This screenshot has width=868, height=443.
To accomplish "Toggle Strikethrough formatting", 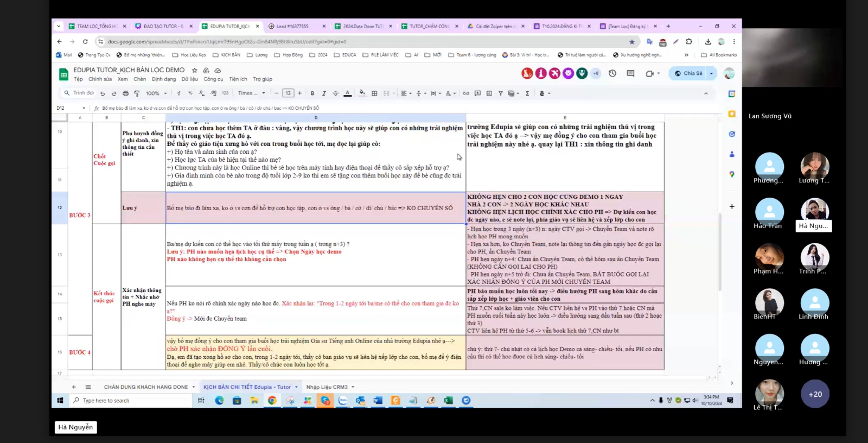I will (x=335, y=93).
